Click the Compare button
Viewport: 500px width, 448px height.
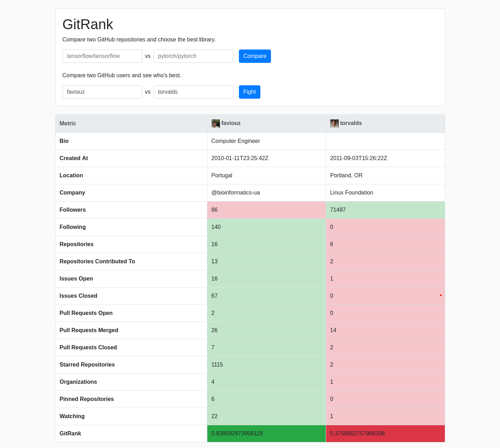pos(255,56)
